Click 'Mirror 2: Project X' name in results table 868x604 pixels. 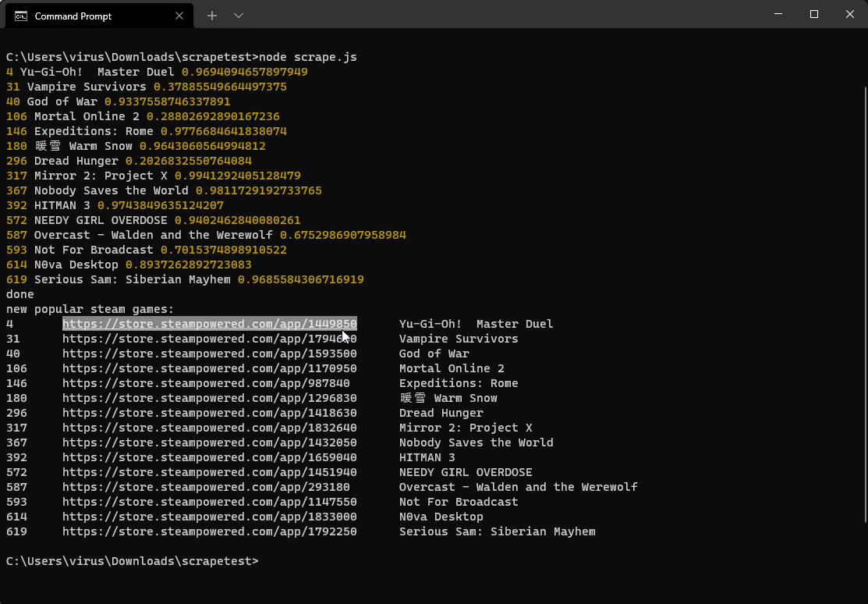(466, 428)
